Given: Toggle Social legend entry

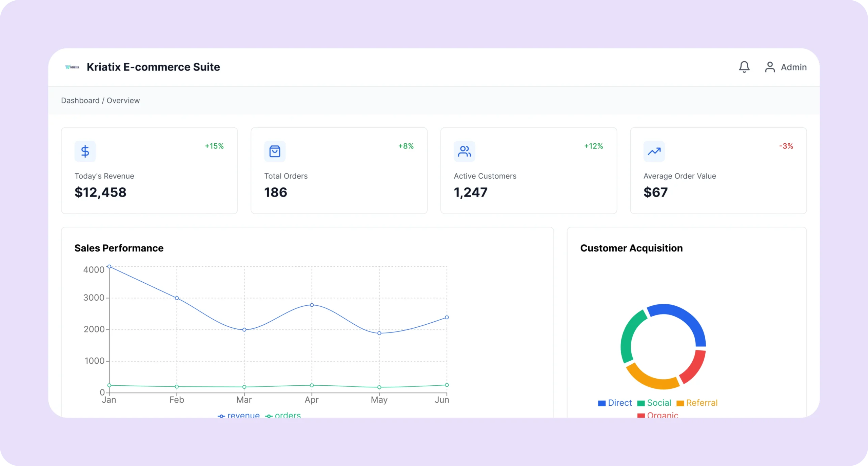Looking at the screenshot, I should click(654, 403).
